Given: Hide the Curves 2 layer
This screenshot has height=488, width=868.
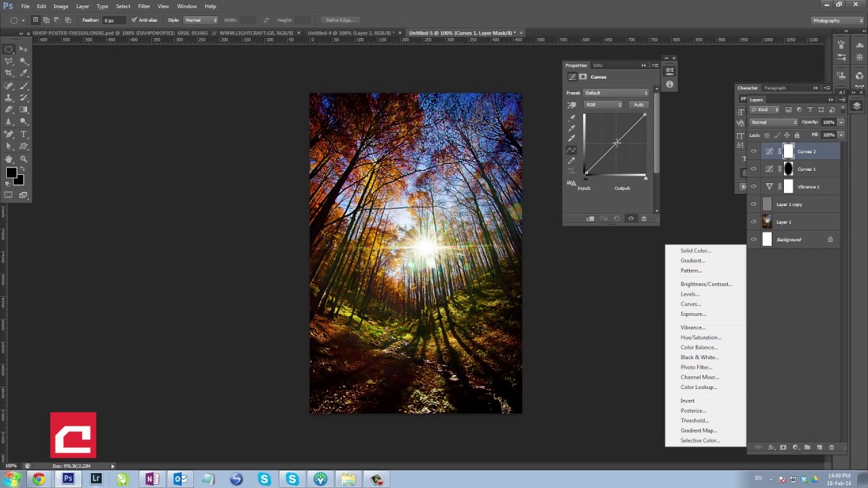Looking at the screenshot, I should pyautogui.click(x=753, y=152).
